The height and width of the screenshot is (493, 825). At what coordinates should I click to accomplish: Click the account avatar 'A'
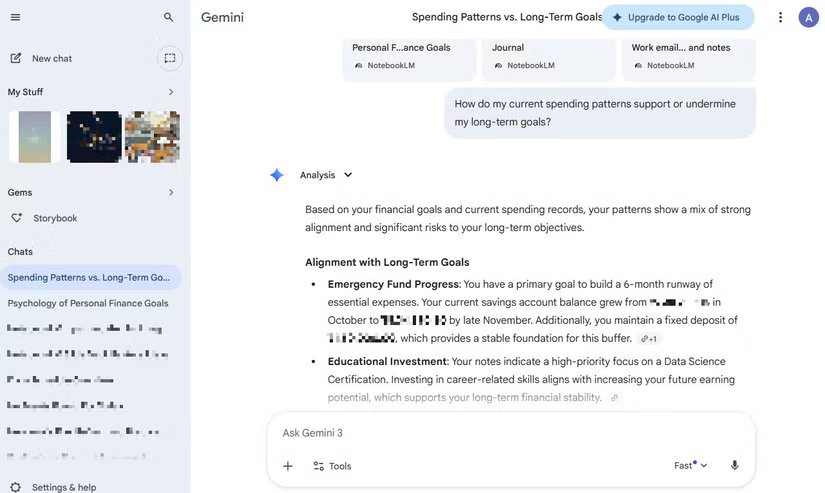808,17
